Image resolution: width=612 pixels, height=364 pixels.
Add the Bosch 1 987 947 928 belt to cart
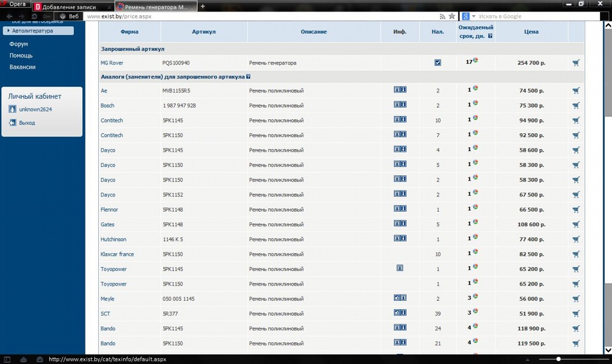coord(576,105)
